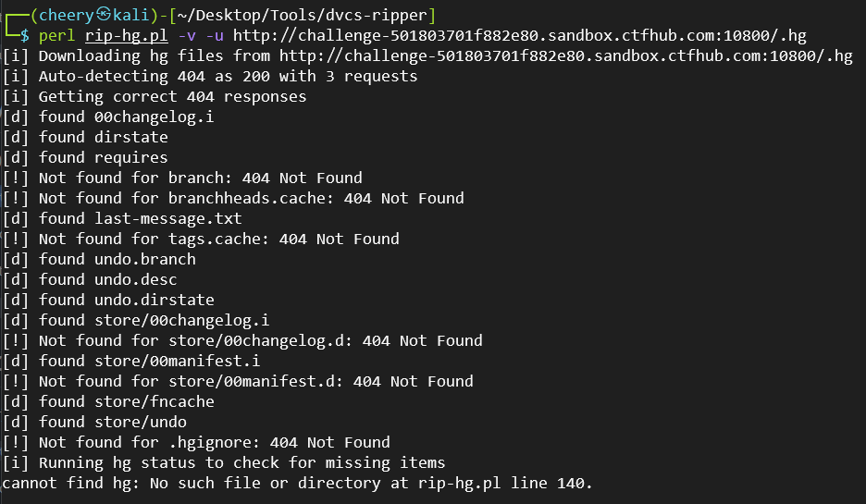This screenshot has height=504, width=866.
Task: Click the 'found dirstate' output line
Action: pyautogui.click(x=85, y=138)
